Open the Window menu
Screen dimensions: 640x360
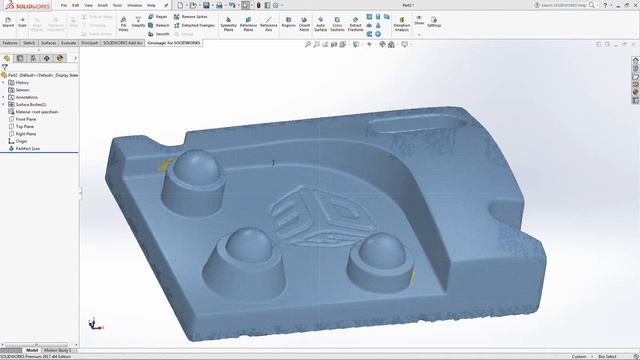[135, 5]
